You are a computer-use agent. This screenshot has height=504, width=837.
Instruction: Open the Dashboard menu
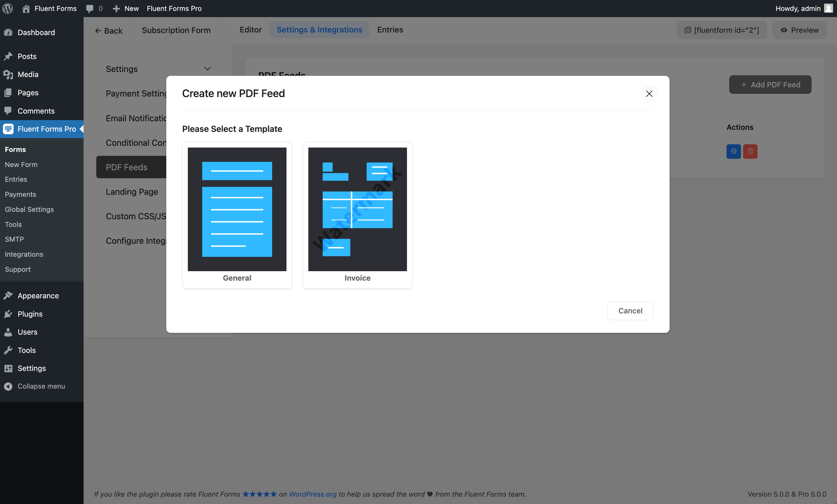click(42, 32)
